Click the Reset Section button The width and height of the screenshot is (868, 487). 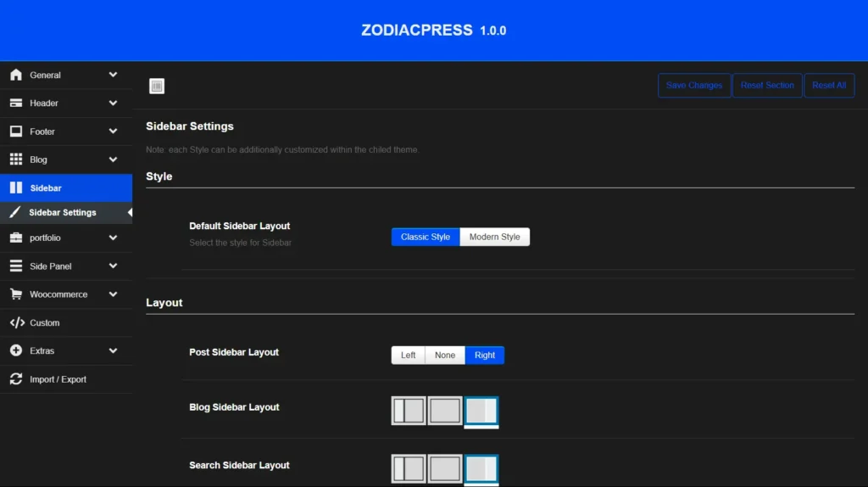click(767, 86)
